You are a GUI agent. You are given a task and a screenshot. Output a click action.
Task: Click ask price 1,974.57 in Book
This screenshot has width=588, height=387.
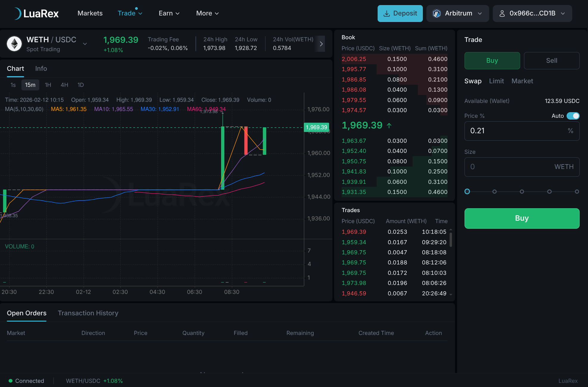[x=354, y=110]
